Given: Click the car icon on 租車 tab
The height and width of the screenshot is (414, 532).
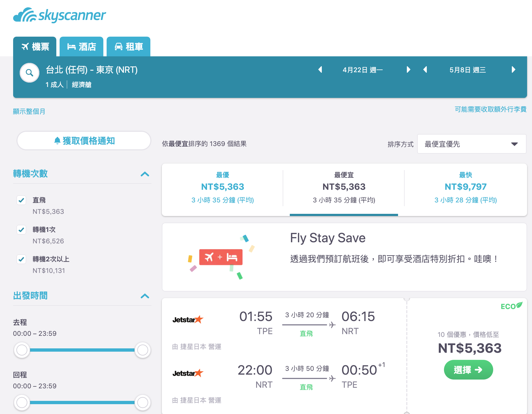Looking at the screenshot, I should pos(119,46).
